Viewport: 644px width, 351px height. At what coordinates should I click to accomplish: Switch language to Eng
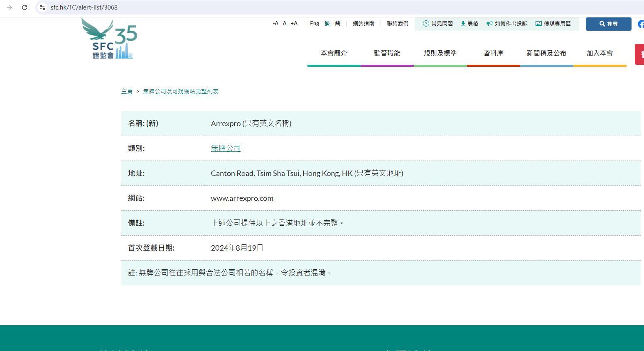[315, 24]
